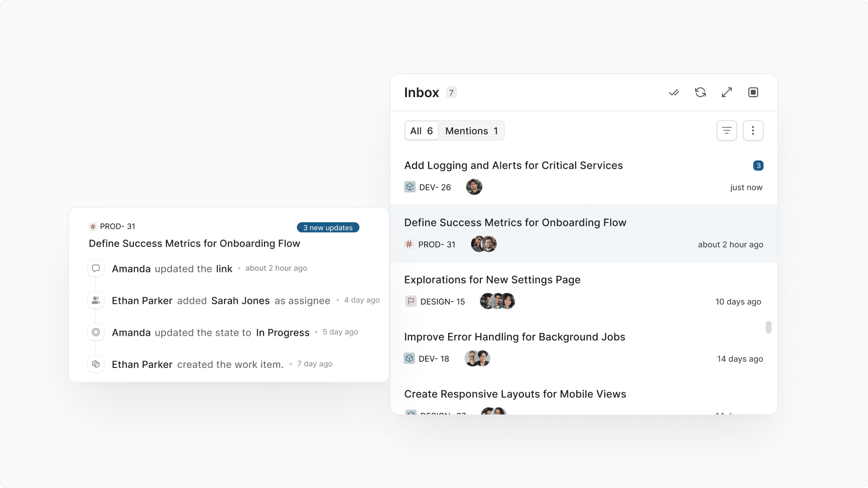The image size is (868, 488).
Task: Expand the Inbox to full screen
Action: (x=726, y=92)
